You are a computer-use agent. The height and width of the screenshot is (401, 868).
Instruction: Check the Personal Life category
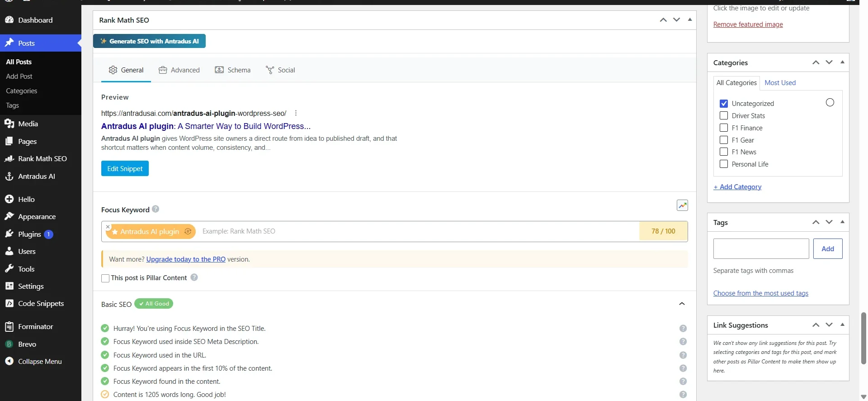click(x=724, y=164)
